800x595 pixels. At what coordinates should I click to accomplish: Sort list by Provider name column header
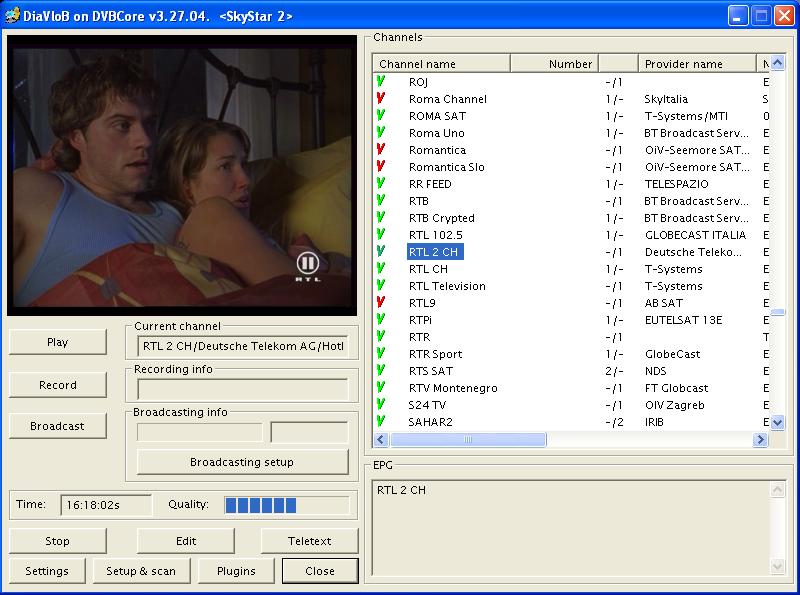[x=697, y=64]
